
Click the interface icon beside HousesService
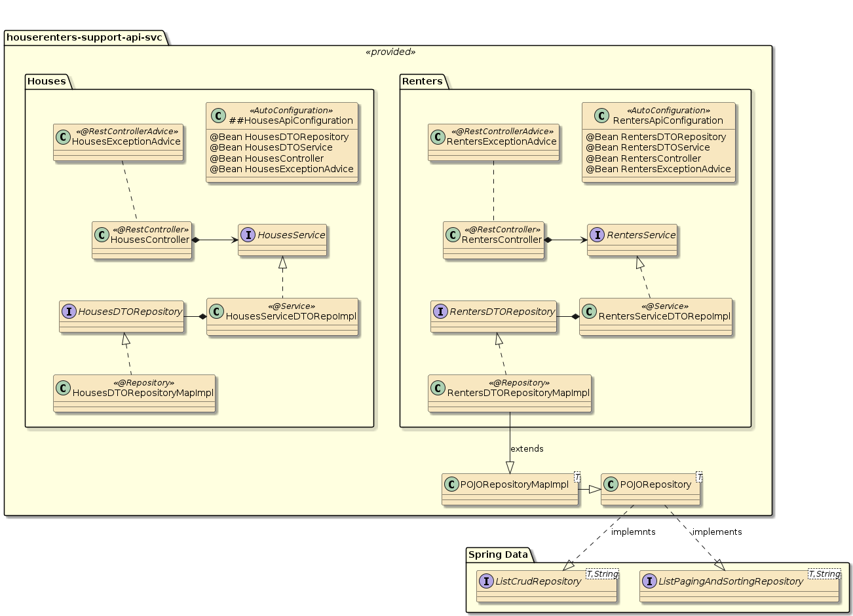248,235
